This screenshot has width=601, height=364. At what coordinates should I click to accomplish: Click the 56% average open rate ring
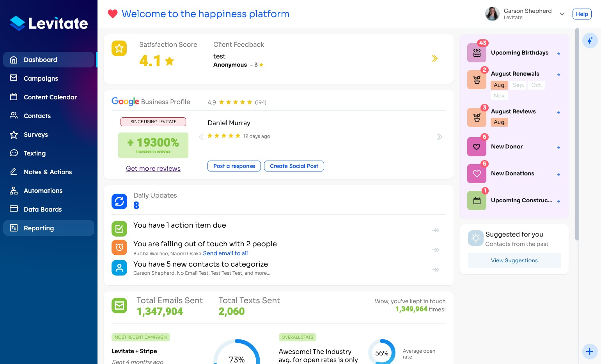(381, 352)
